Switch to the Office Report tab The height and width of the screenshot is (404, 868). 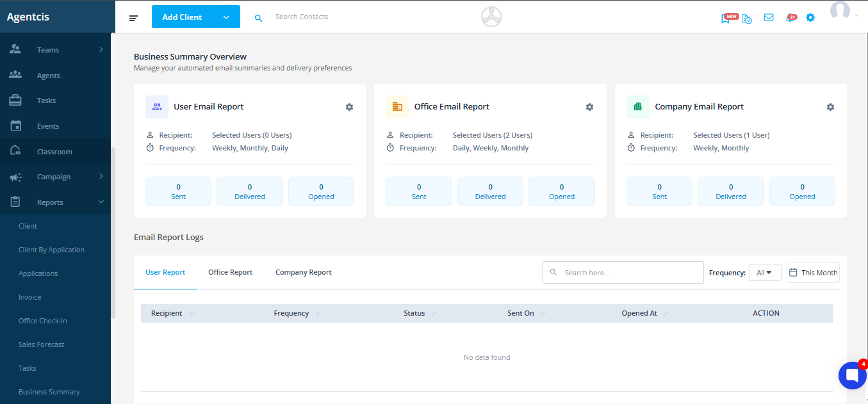[x=230, y=273]
